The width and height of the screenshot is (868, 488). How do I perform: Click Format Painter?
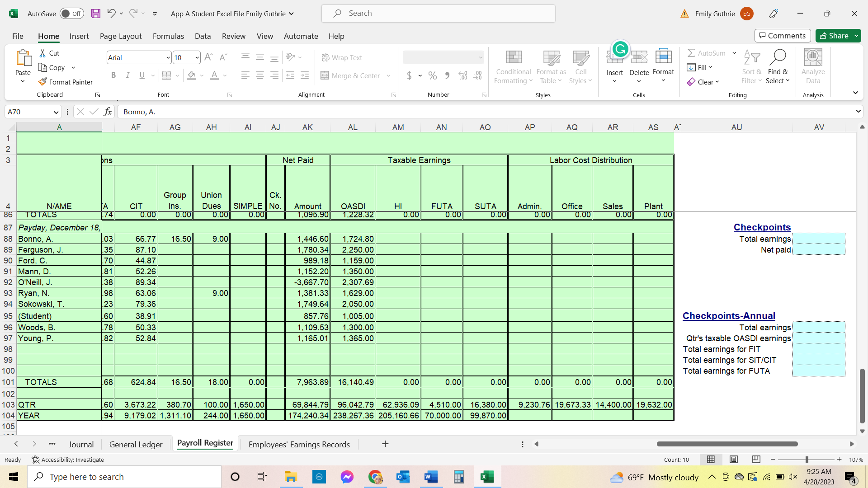tap(66, 82)
